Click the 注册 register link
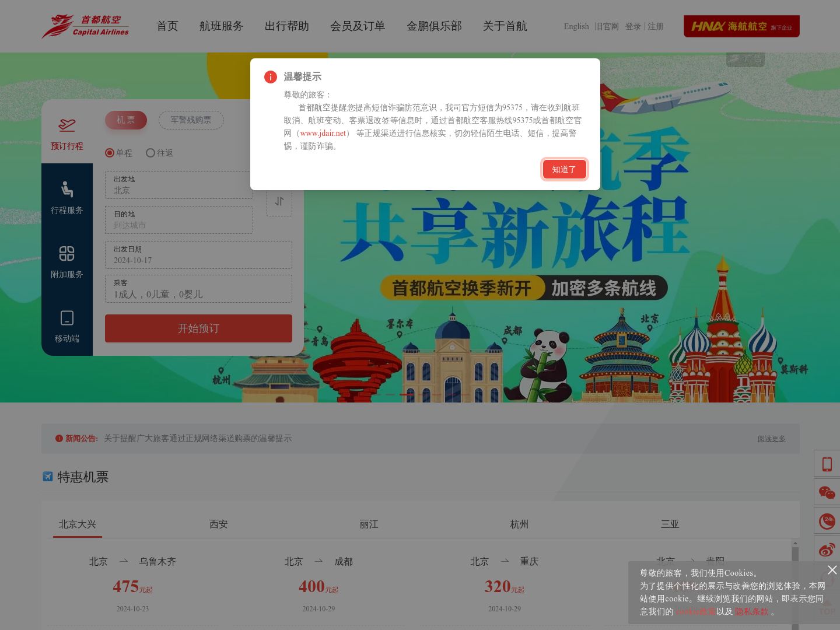 [x=656, y=26]
